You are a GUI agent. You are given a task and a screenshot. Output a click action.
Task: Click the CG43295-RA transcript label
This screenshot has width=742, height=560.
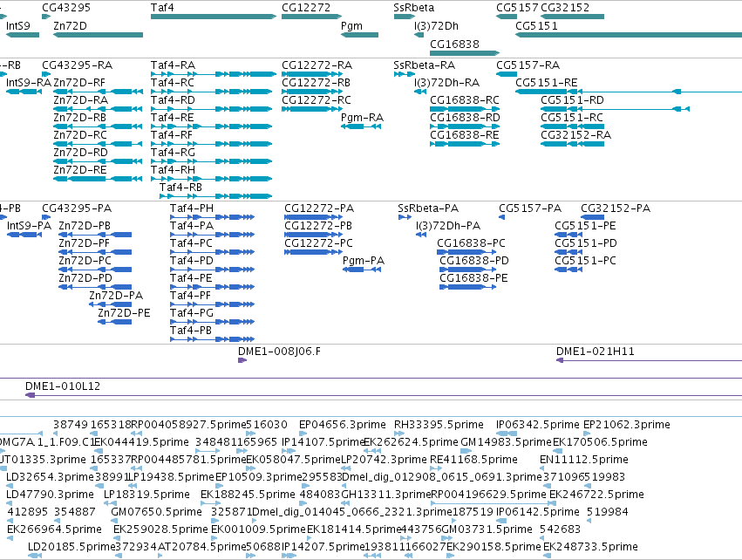pos(77,65)
